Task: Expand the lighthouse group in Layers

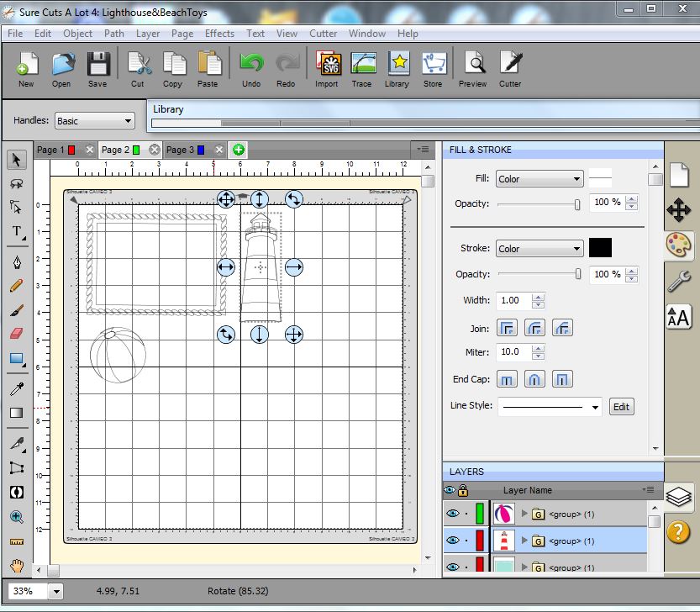Action: pos(525,541)
